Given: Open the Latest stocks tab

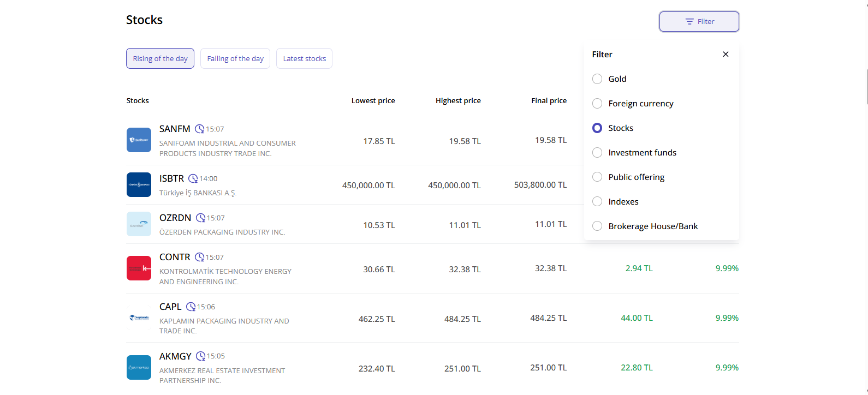Looking at the screenshot, I should 304,59.
